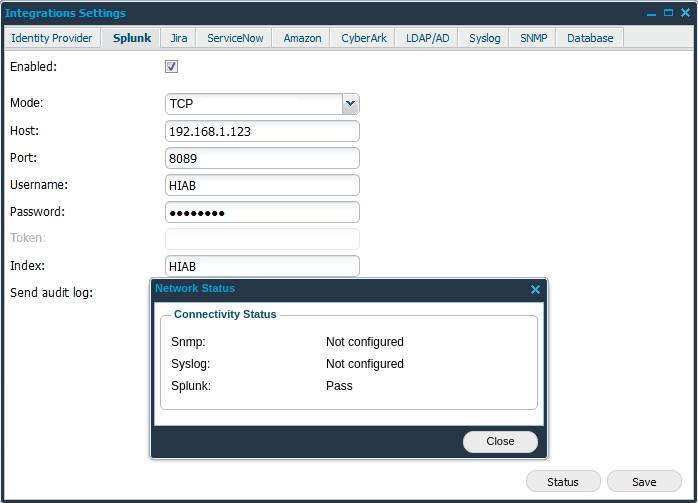Focus the Port field showing 8089
Screen dimensions: 698x503
(261, 158)
